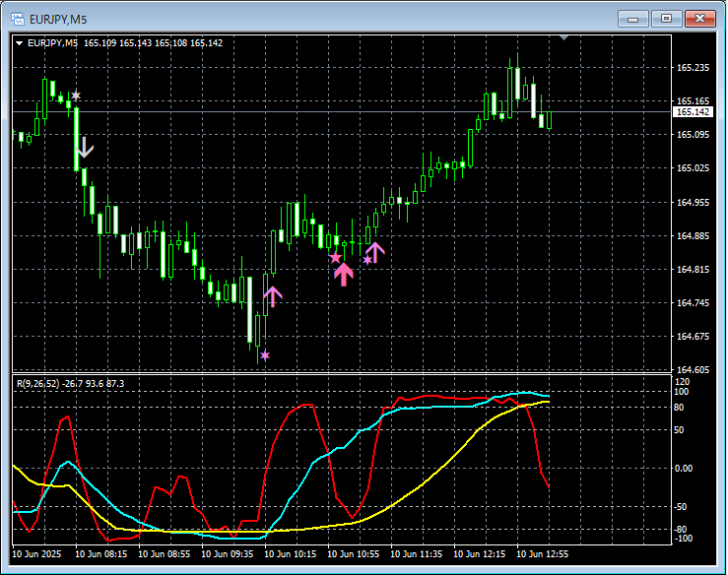This screenshot has width=728, height=575.
Task: Click the indicator scale value 80
Action: [x=679, y=408]
